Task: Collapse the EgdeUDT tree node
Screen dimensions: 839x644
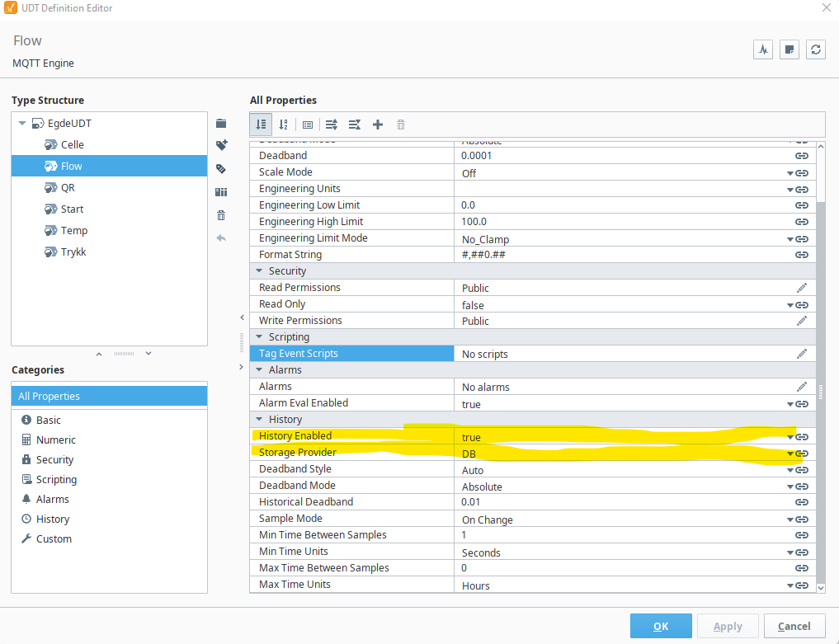Action: (x=22, y=123)
